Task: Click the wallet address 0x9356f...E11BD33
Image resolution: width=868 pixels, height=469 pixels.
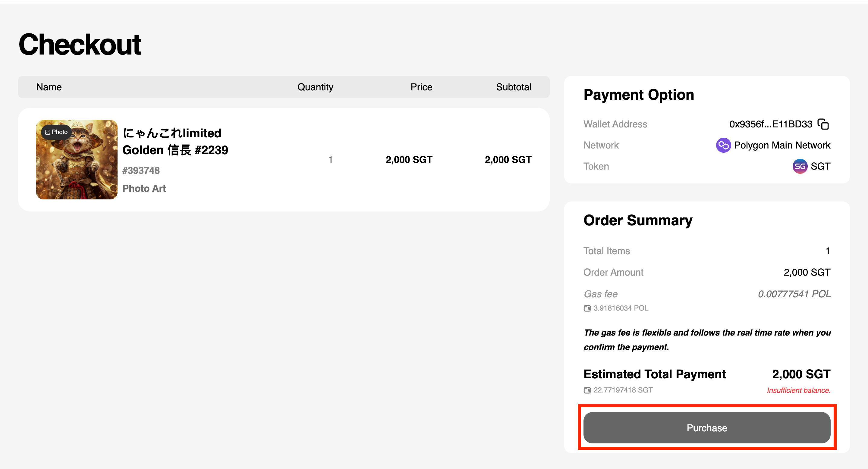Action: pyautogui.click(x=771, y=124)
